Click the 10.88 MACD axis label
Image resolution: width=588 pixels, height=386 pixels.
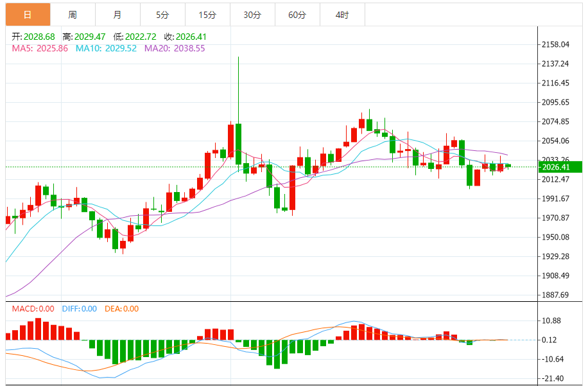[551, 320]
